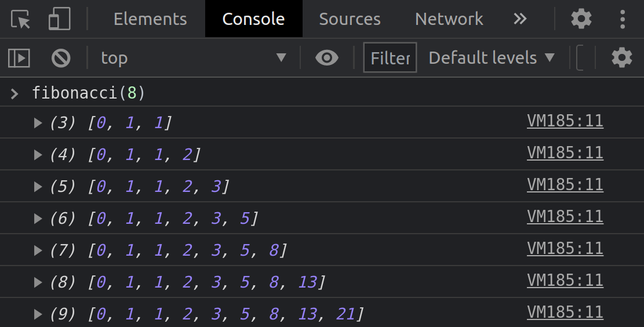Expand the (7) array entry
644x327 pixels.
tap(38, 250)
